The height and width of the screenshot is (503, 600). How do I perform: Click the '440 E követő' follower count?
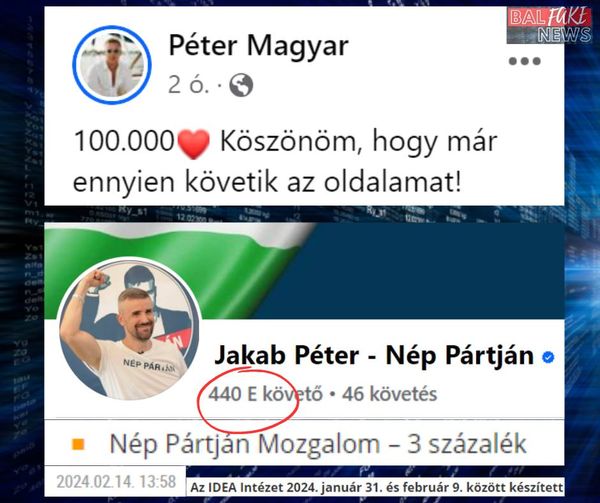tap(265, 394)
